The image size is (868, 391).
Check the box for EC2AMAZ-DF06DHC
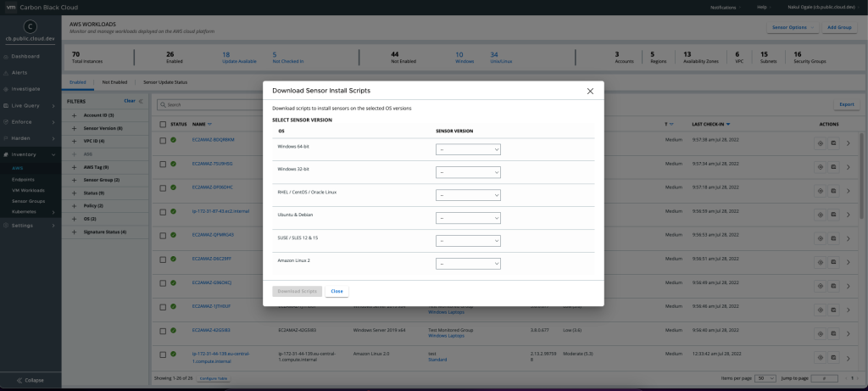pos(163,188)
